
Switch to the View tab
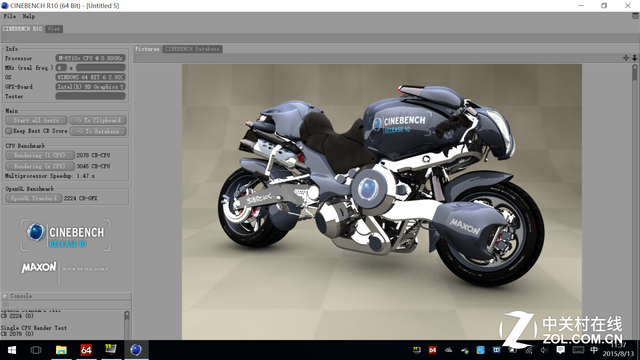(53, 29)
